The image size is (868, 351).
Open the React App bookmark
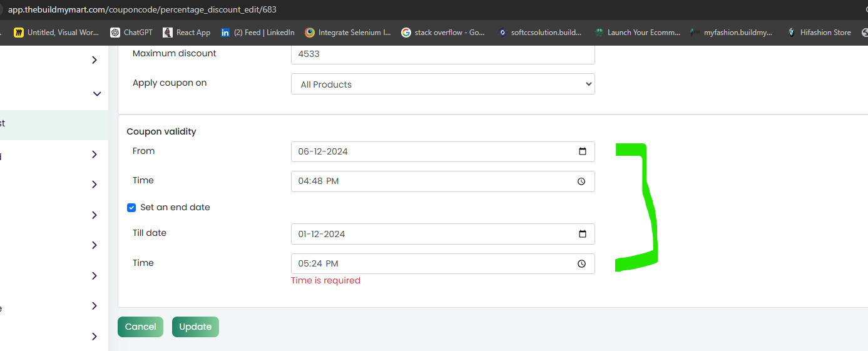click(186, 33)
